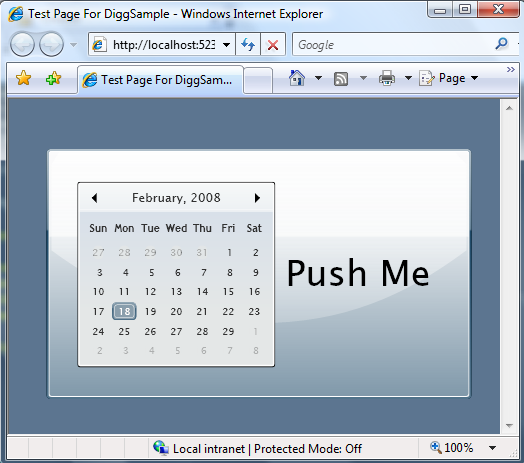524x463 pixels.
Task: Click the Push Me button
Action: click(x=358, y=273)
